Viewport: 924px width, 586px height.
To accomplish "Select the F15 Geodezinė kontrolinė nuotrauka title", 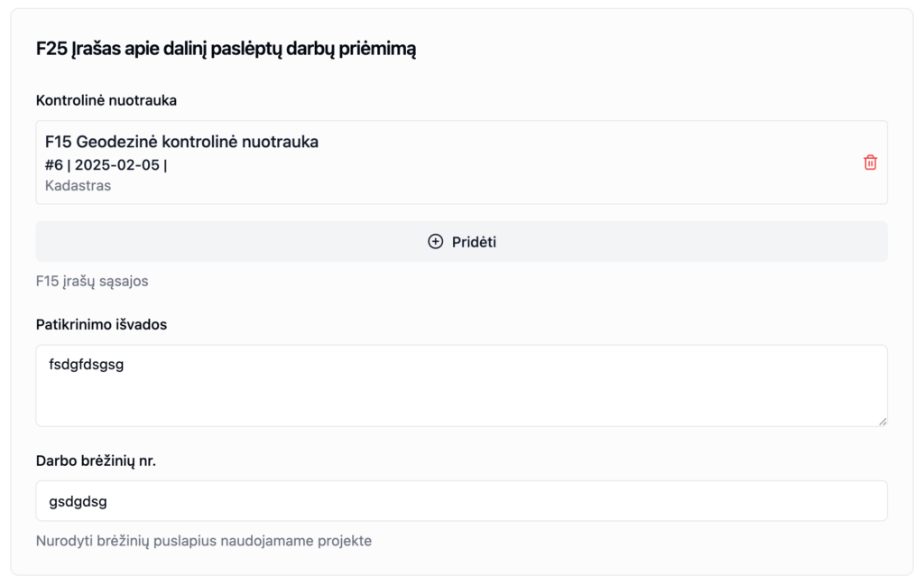I will [x=181, y=142].
